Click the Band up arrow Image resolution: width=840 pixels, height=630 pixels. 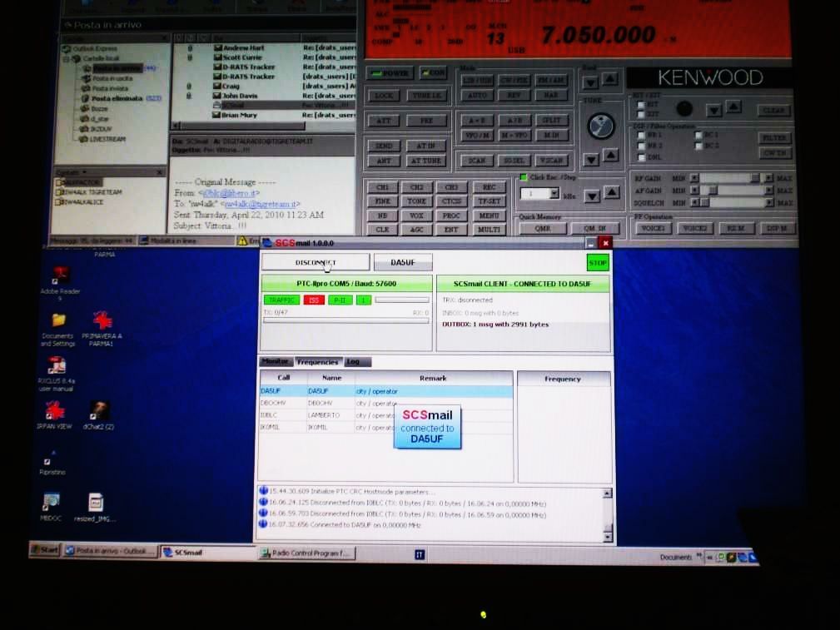pos(609,79)
